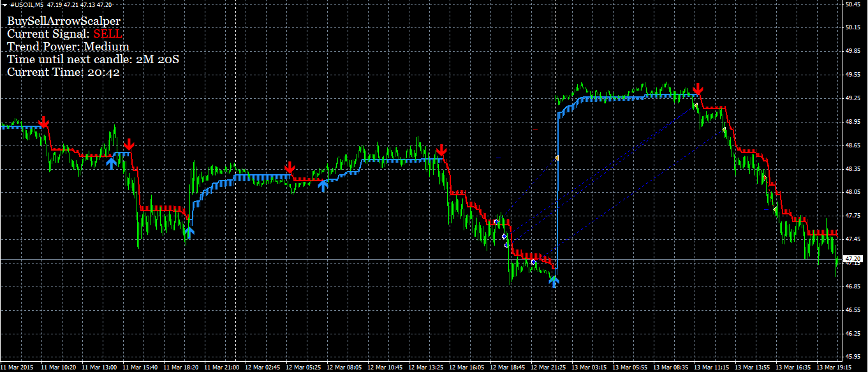Click the current price tag 47.20 on the axis
This screenshot has height=372, width=868.
point(853,259)
